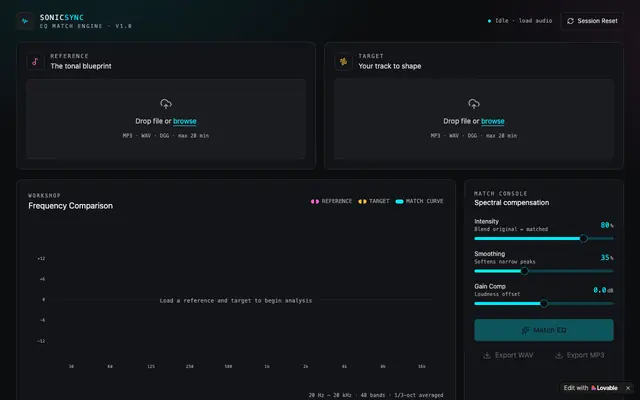Click the download icon beside Export MP3

(559, 355)
